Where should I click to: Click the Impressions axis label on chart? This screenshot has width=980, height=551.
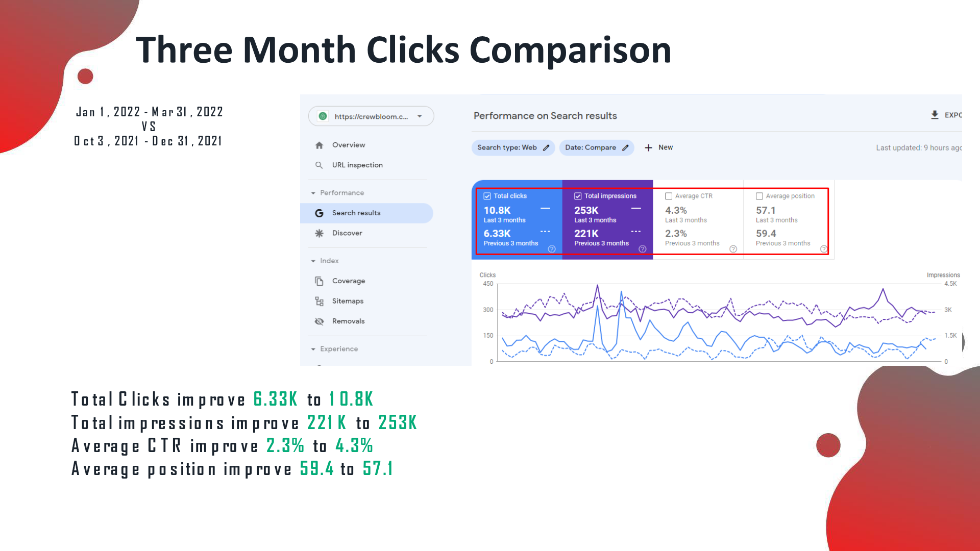pyautogui.click(x=943, y=275)
